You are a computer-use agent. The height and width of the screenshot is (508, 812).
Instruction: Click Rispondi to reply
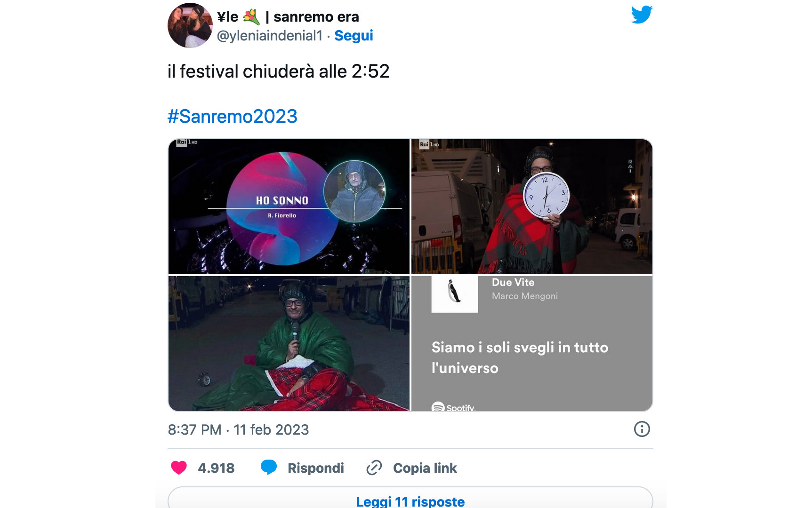click(x=316, y=468)
